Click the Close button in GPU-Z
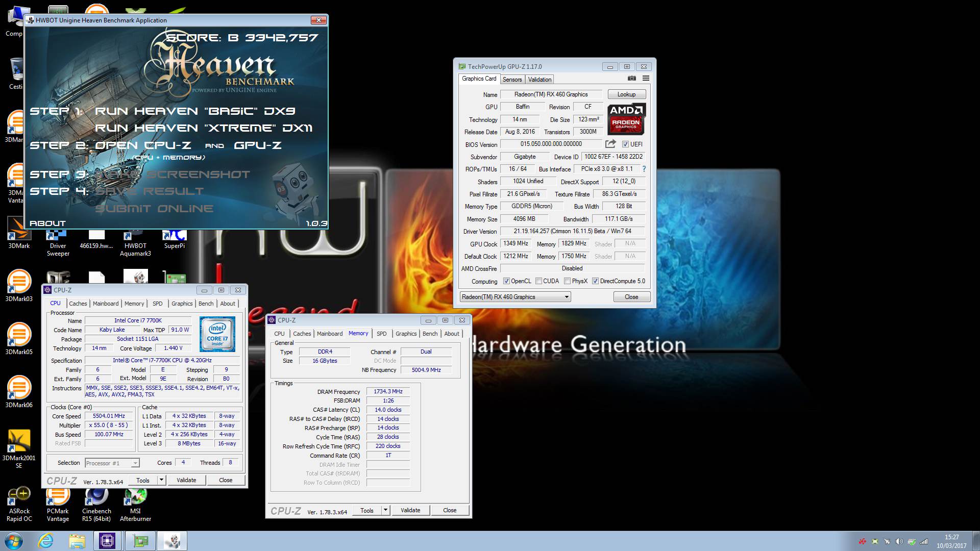 point(631,297)
